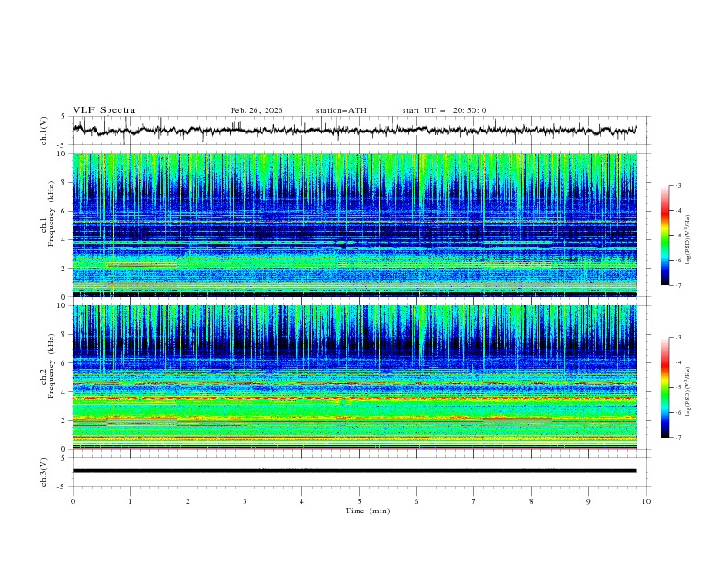Click the "6" kHz tick on ch.2 frequency axis

point(65,363)
